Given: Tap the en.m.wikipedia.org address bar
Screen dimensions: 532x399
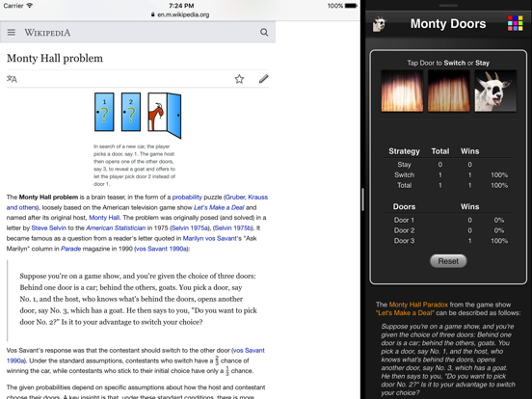Looking at the screenshot, I should tap(180, 14).
